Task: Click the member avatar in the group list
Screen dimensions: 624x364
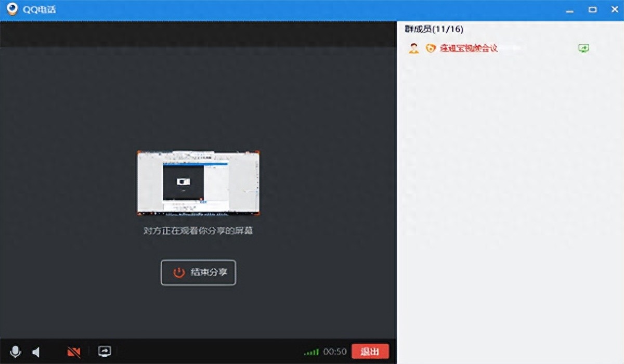Action: click(x=413, y=48)
